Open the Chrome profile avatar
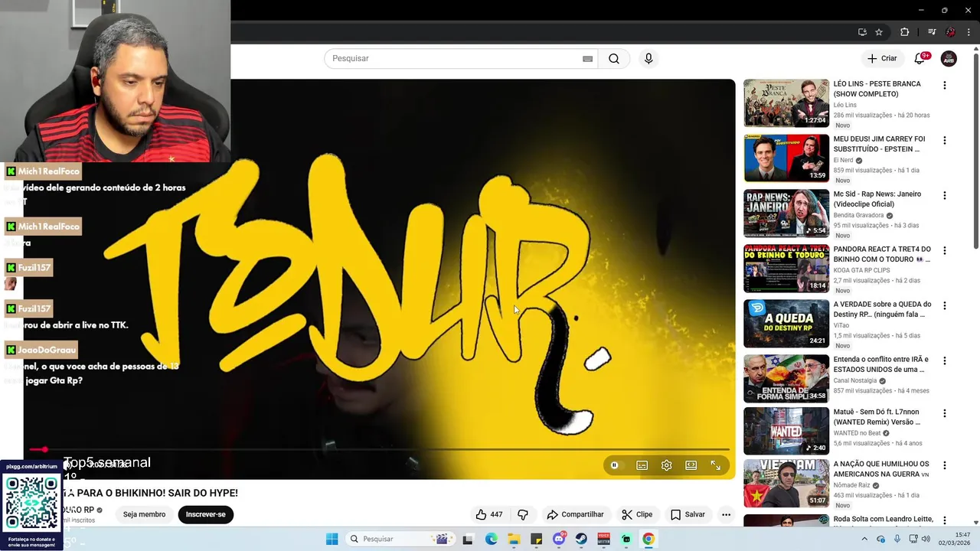This screenshot has height=551, width=980. (x=950, y=32)
